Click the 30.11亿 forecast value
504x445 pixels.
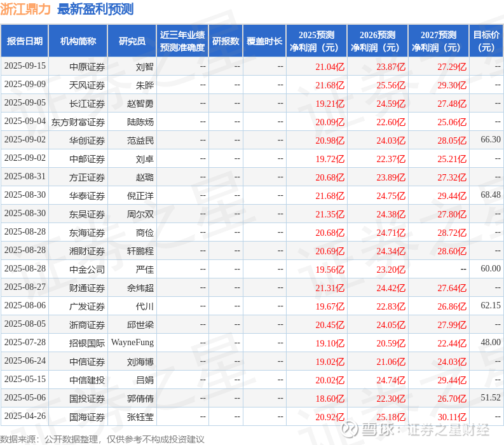[x=452, y=417]
